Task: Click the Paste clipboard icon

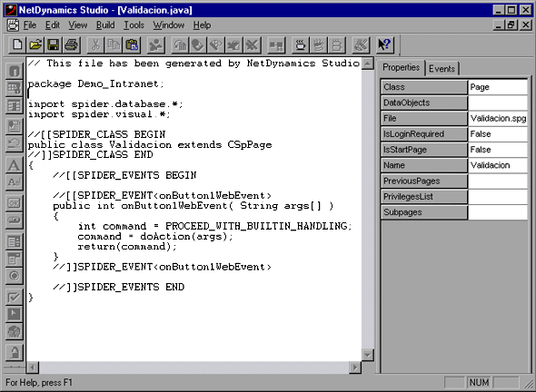Action: pyautogui.click(x=132, y=44)
